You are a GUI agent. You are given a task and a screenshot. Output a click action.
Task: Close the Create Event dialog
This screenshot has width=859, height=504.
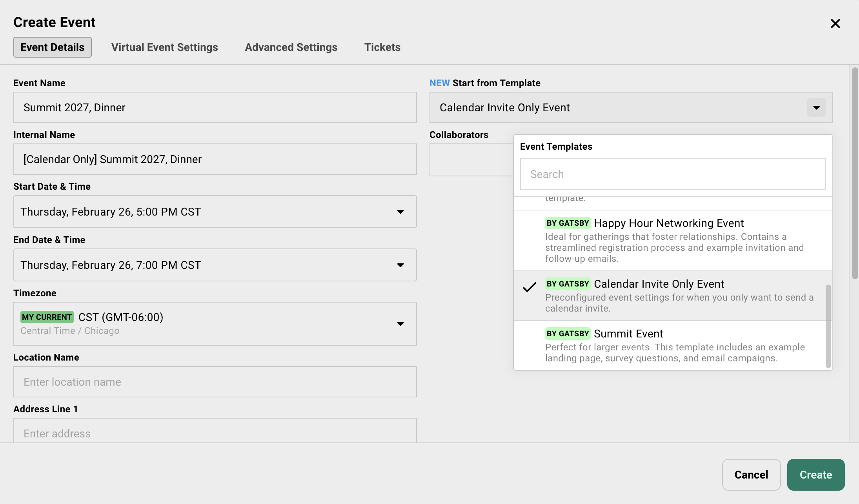click(836, 23)
